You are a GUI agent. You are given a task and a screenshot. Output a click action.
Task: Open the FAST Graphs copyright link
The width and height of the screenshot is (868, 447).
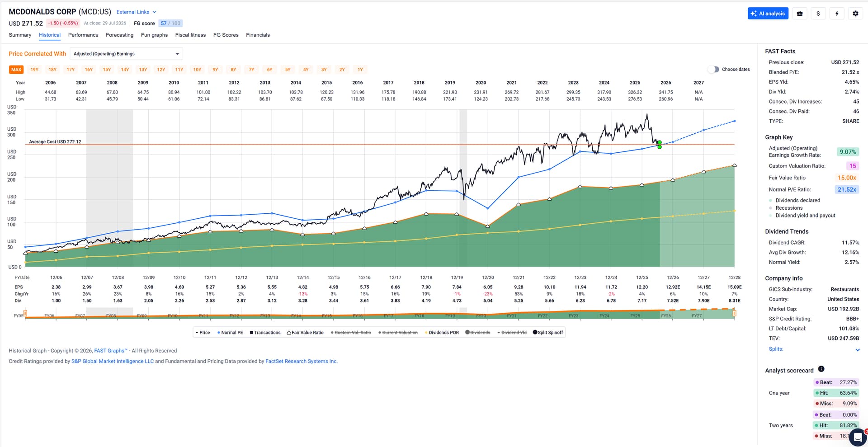[x=111, y=351]
